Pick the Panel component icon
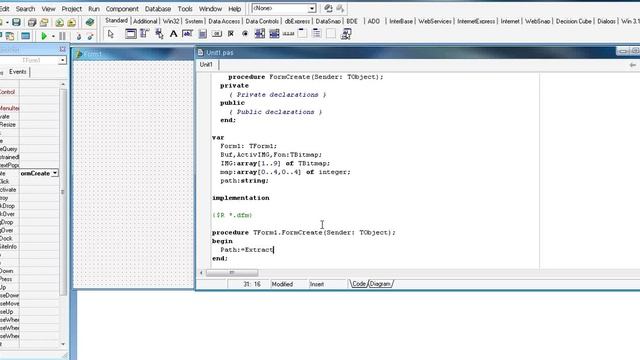The width and height of the screenshot is (640, 360). tap(331, 34)
